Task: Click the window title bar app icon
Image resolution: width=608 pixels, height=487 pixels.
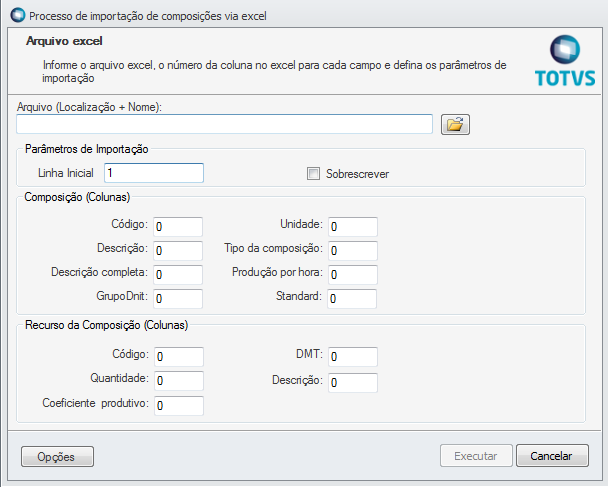Action: (x=17, y=16)
